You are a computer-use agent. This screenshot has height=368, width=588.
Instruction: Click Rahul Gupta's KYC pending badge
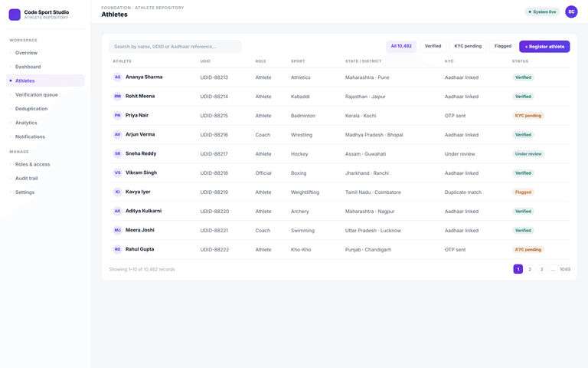pyautogui.click(x=528, y=250)
